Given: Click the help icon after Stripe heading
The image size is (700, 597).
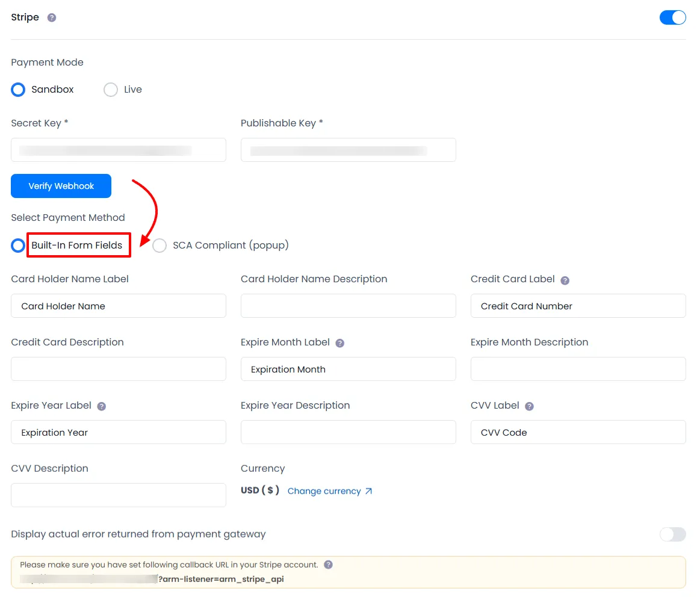Looking at the screenshot, I should [52, 17].
